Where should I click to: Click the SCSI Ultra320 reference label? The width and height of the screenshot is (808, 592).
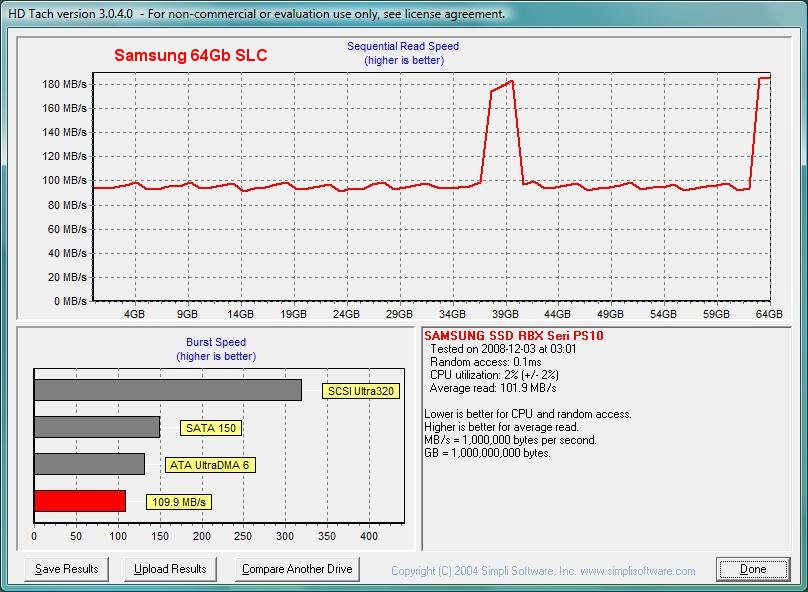point(359,391)
